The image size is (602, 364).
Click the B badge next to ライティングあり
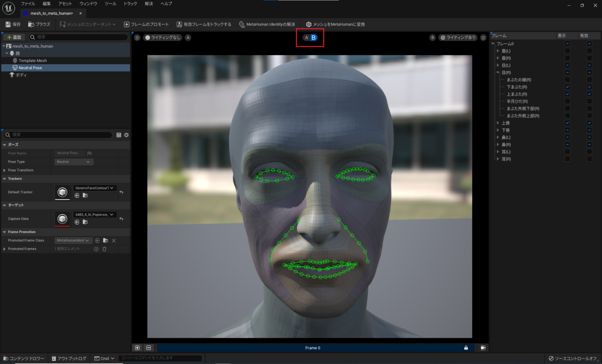(x=432, y=38)
